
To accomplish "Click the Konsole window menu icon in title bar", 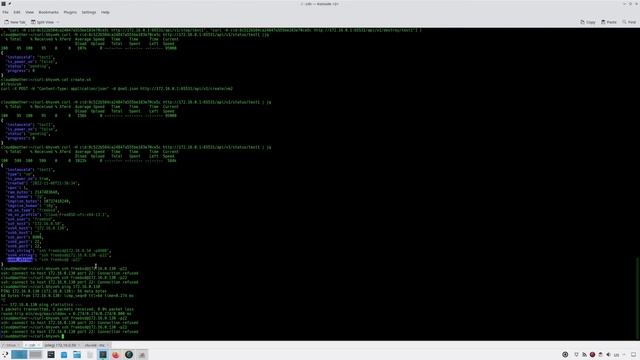I will coord(3,4).
